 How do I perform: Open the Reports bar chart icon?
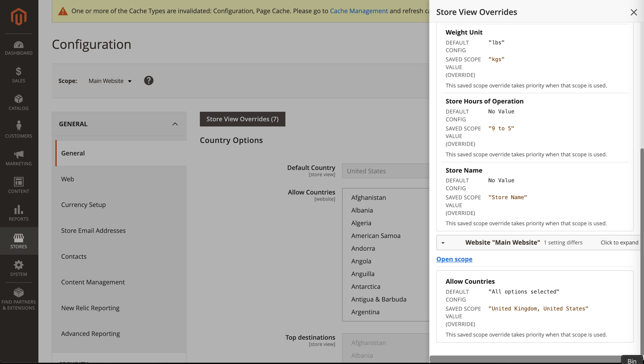coord(19,209)
